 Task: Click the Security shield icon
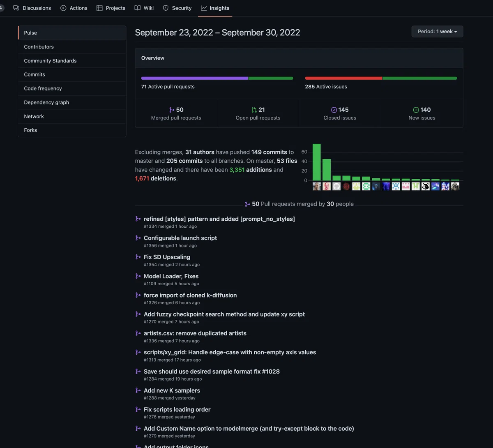pos(166,8)
